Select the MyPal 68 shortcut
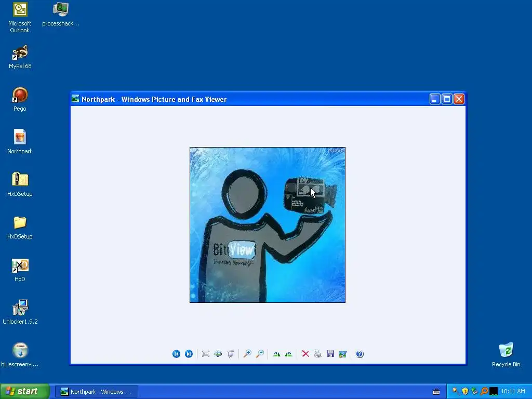The height and width of the screenshot is (399, 532). tap(20, 57)
